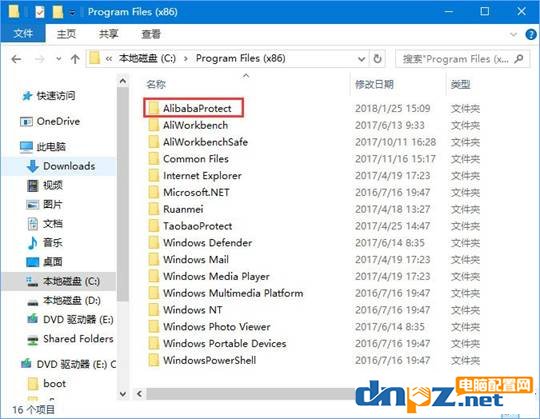The height and width of the screenshot is (419, 540).
Task: Click the Windows Media Player folder icon
Action: point(153,276)
